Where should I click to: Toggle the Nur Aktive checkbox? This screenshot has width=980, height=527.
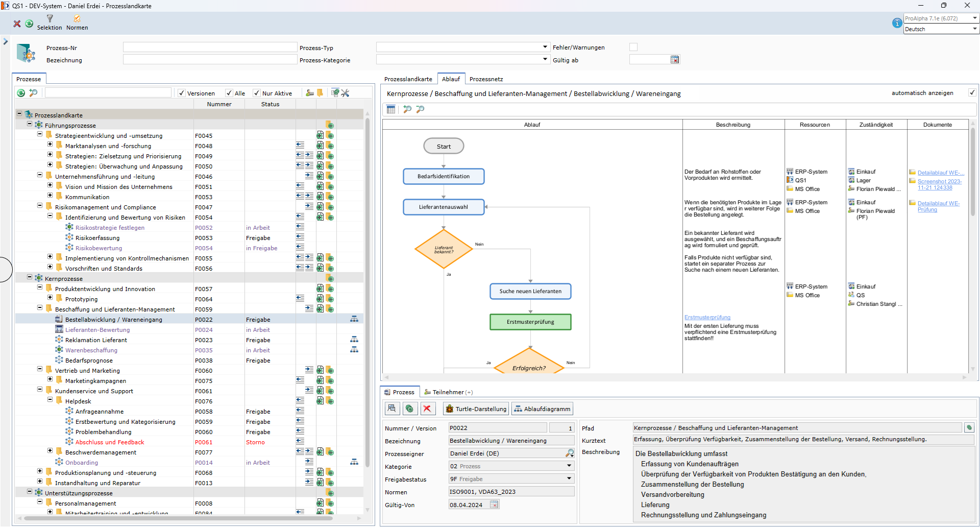pyautogui.click(x=257, y=93)
